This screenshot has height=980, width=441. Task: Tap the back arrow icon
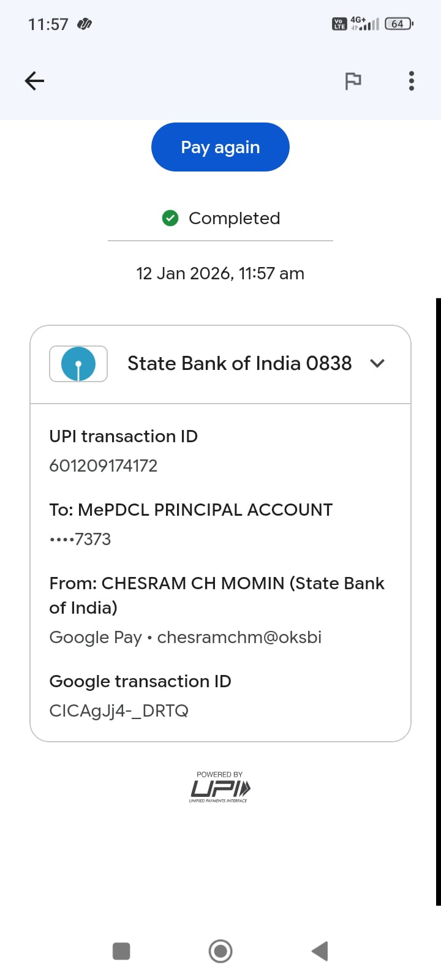pyautogui.click(x=34, y=81)
